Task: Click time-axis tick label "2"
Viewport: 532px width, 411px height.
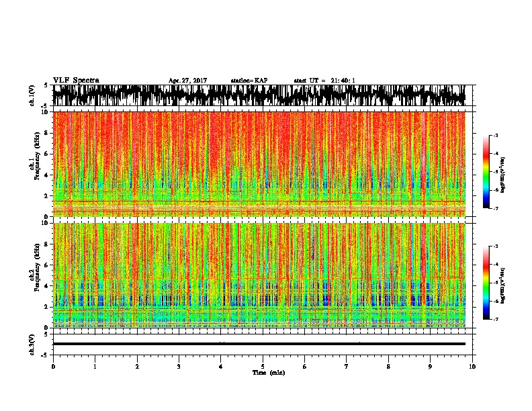Action: (137, 367)
